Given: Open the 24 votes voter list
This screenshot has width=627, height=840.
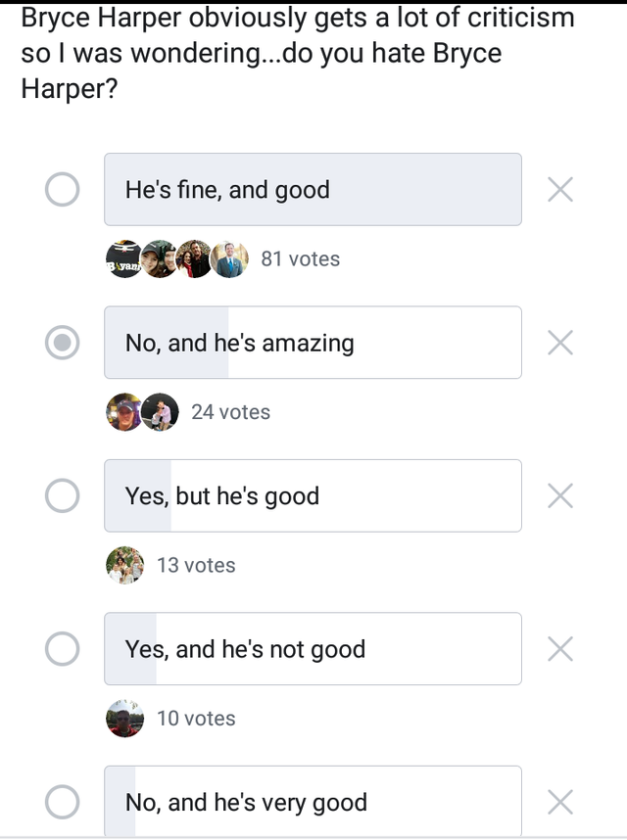Looking at the screenshot, I should point(231,412).
